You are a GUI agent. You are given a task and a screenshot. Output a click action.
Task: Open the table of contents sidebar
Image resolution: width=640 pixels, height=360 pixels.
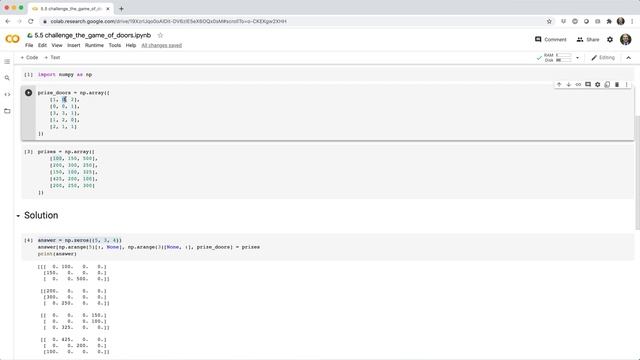tap(7, 62)
